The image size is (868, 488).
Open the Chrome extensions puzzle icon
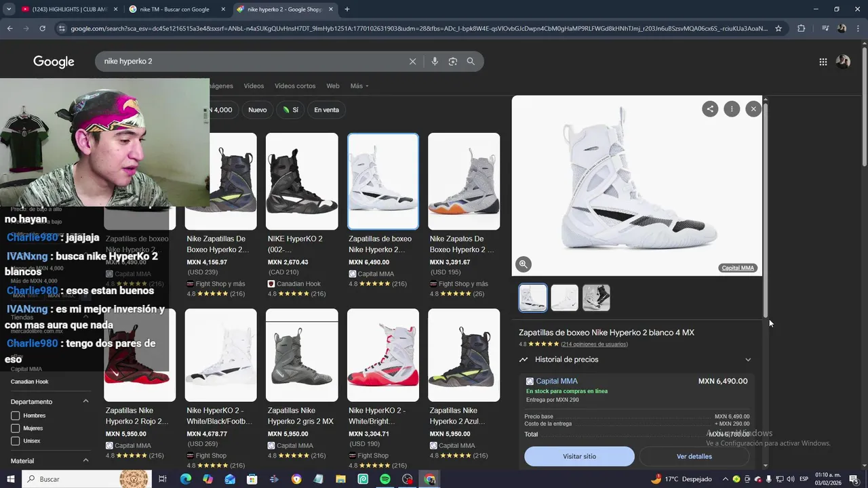pyautogui.click(x=801, y=28)
